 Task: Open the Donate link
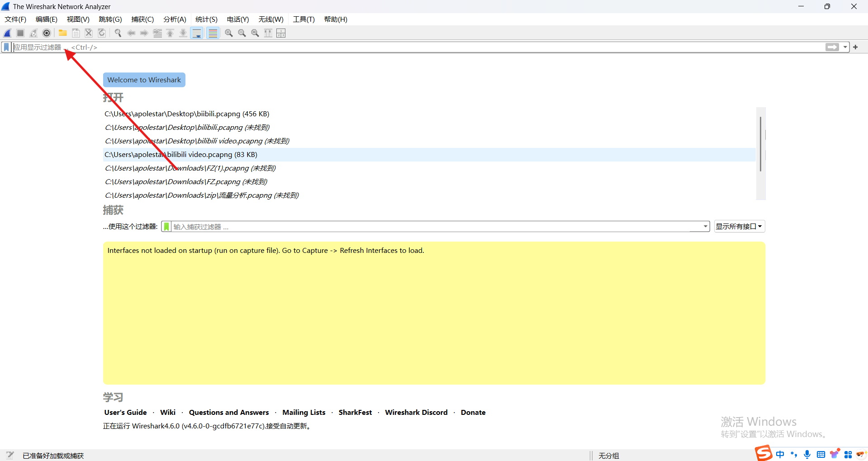tap(473, 413)
